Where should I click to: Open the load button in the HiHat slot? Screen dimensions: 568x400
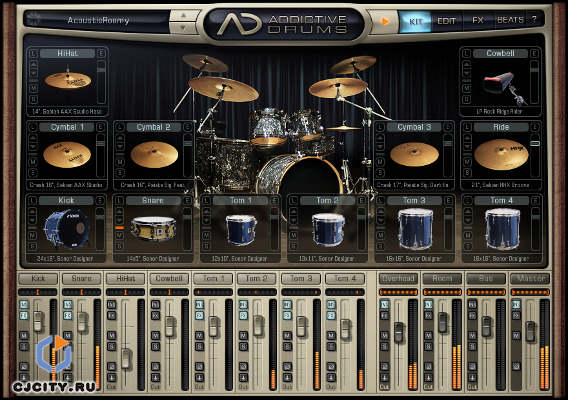click(33, 54)
